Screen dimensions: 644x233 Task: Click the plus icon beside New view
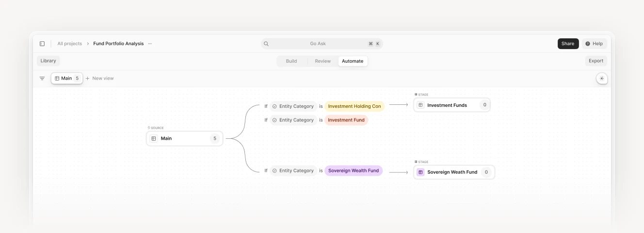[88, 78]
